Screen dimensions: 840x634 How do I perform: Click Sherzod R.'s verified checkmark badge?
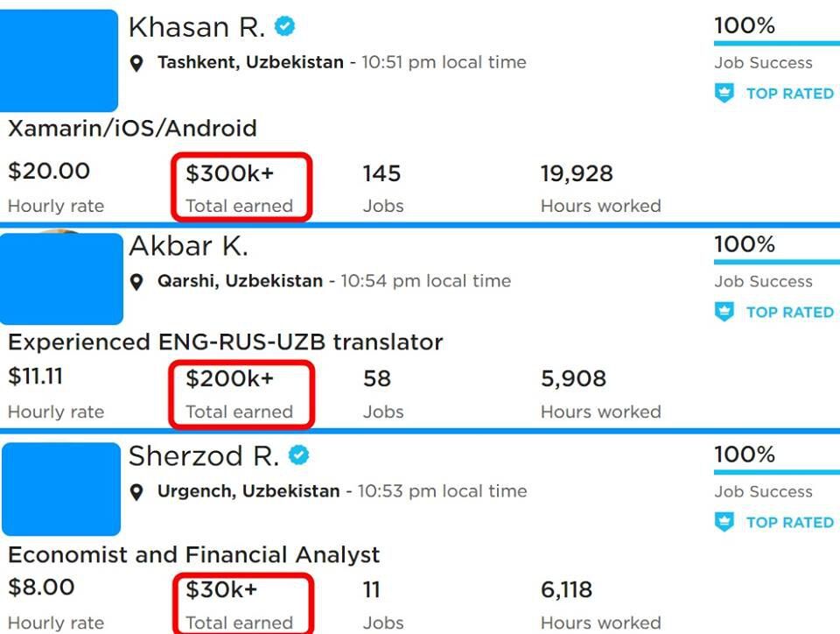click(298, 455)
